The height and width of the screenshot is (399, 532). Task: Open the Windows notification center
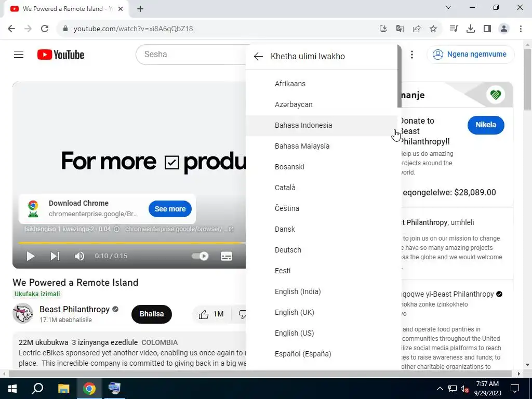(515, 389)
